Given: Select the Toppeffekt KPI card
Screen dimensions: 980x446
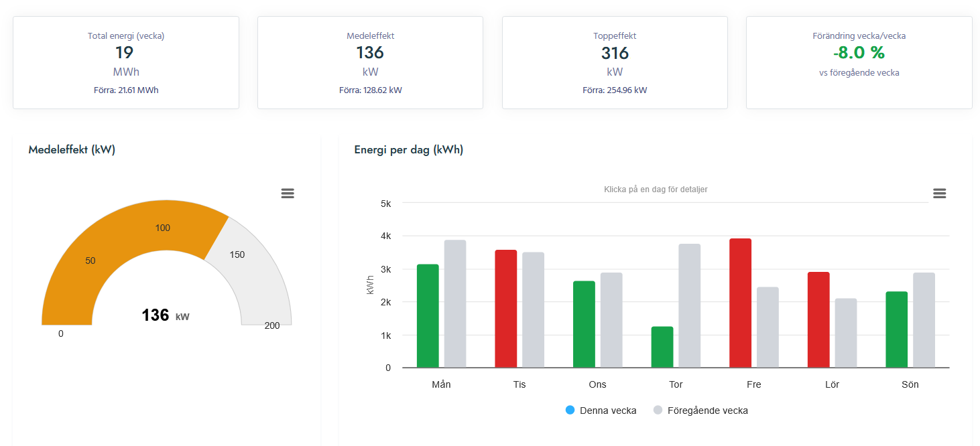Looking at the screenshot, I should click(615, 62).
